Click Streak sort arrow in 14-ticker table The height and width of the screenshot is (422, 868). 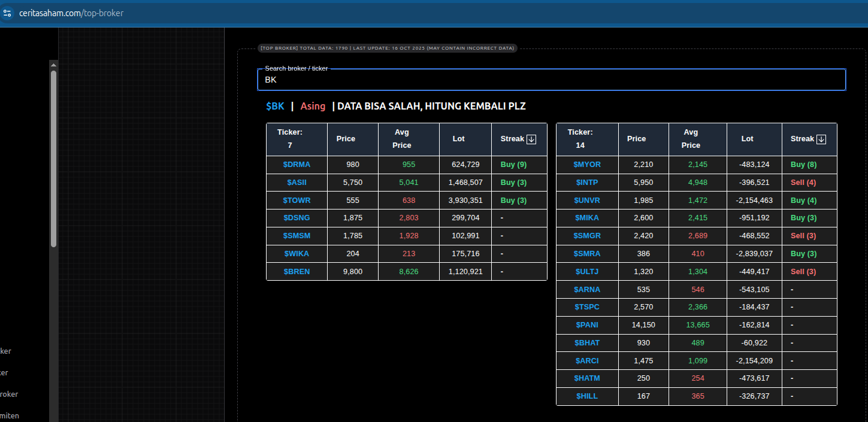[x=821, y=139]
